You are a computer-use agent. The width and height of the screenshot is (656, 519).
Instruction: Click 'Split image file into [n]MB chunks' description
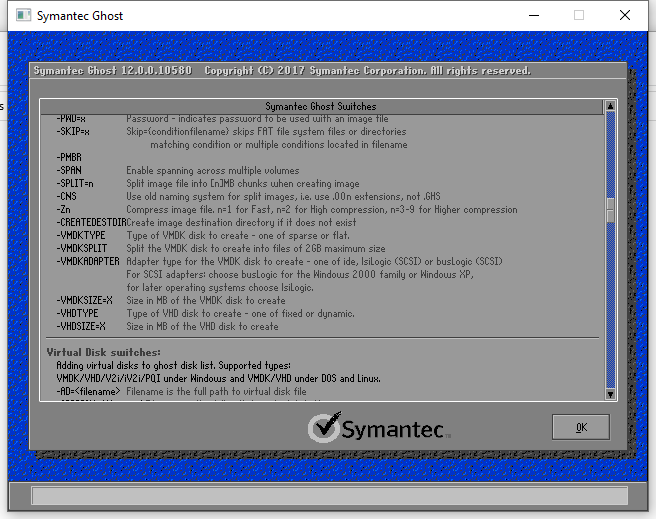[243, 184]
